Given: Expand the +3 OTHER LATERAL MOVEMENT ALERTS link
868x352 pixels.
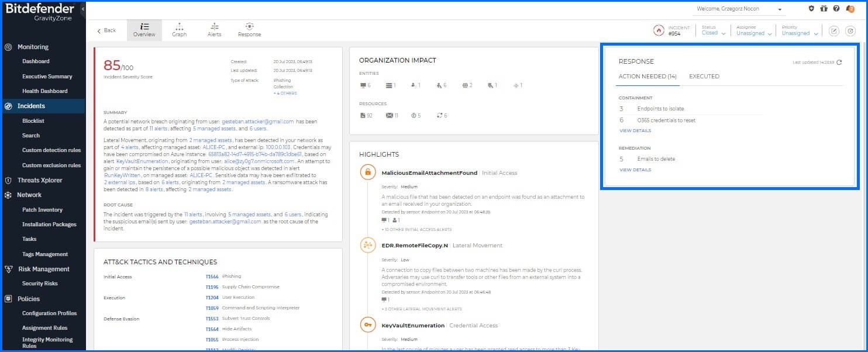Looking at the screenshot, I should click(x=422, y=309).
